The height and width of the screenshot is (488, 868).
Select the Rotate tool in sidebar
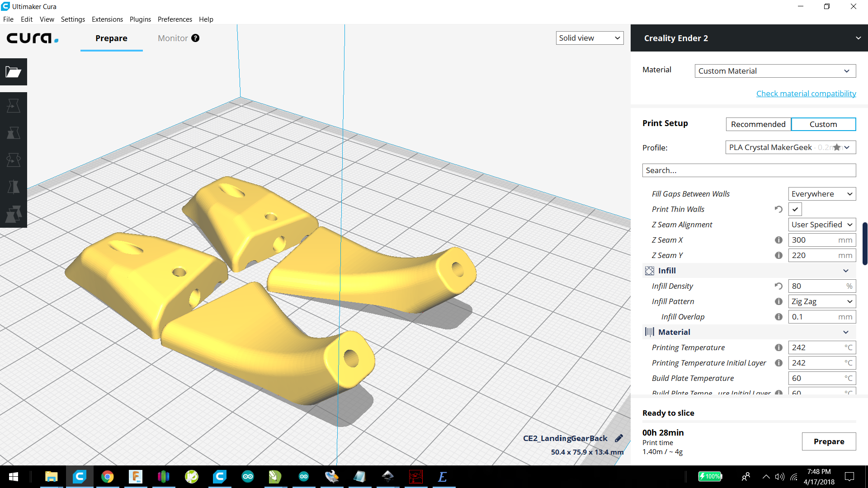(14, 160)
